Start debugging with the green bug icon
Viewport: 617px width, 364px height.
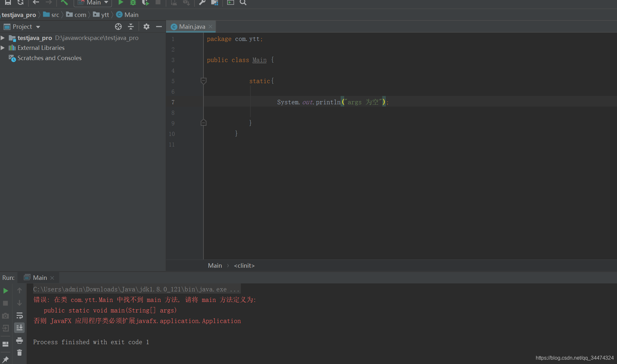point(133,2)
